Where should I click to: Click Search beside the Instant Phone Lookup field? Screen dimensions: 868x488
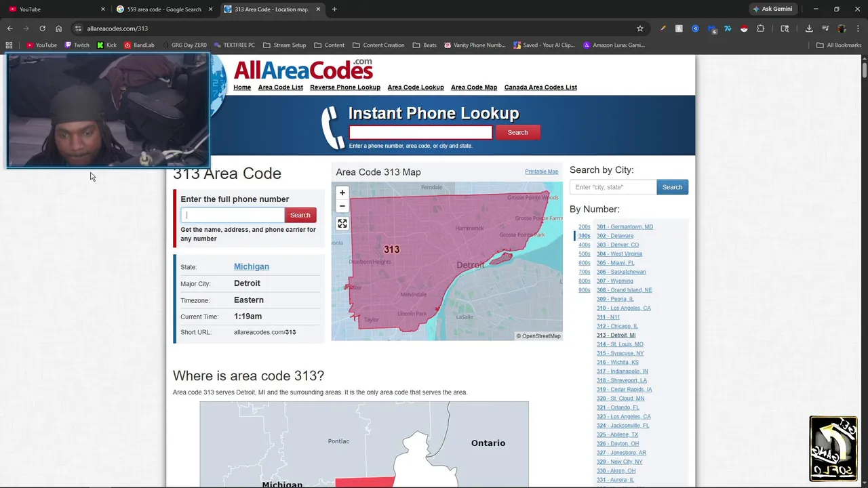pos(517,133)
